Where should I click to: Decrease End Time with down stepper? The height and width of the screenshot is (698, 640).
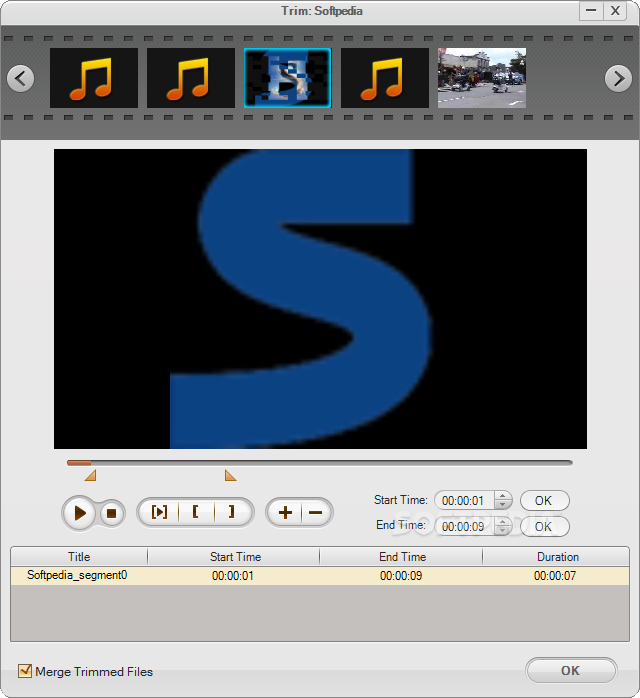(x=502, y=532)
